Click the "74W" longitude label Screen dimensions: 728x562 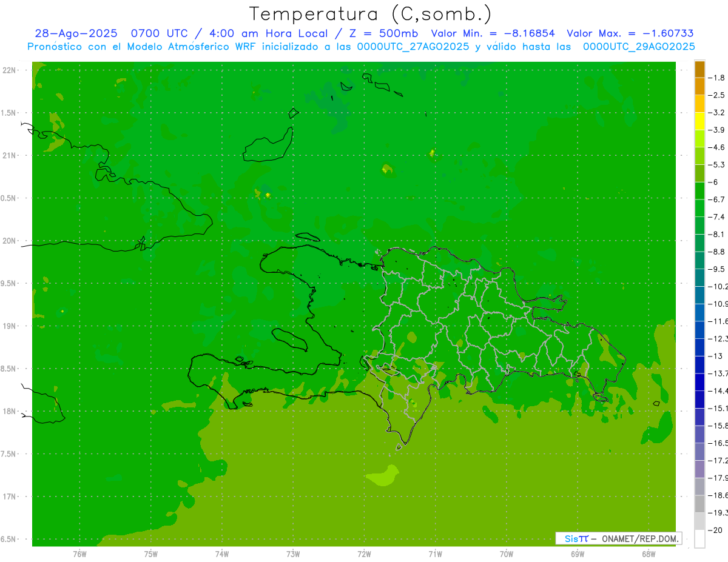coord(222,554)
